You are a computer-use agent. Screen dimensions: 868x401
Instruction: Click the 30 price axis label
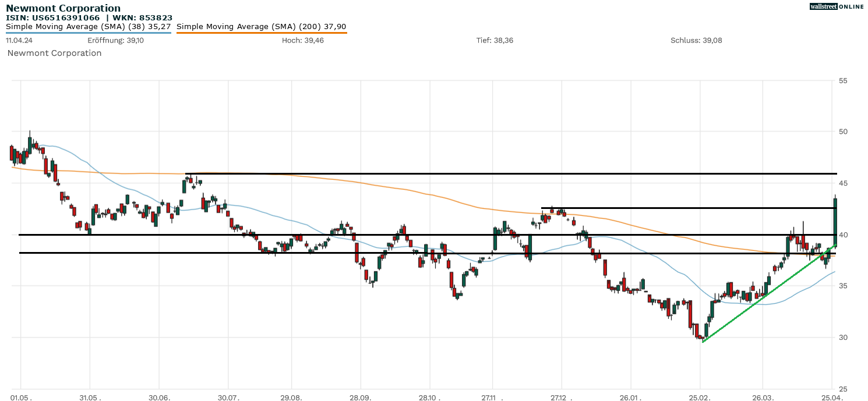tap(843, 338)
